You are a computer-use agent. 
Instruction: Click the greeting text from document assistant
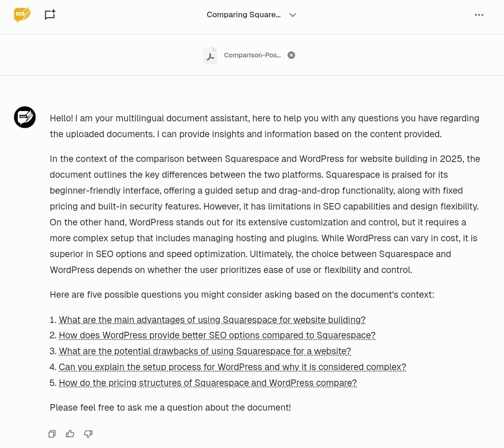click(x=265, y=126)
